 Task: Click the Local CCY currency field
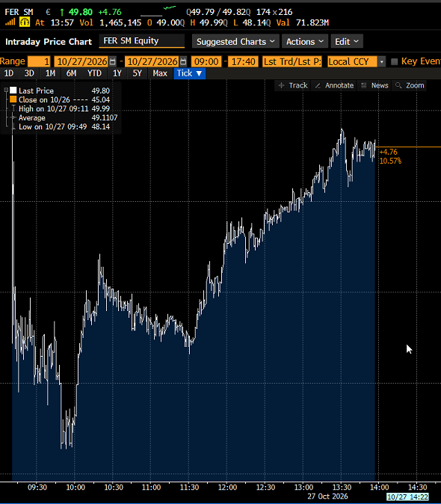click(x=352, y=61)
